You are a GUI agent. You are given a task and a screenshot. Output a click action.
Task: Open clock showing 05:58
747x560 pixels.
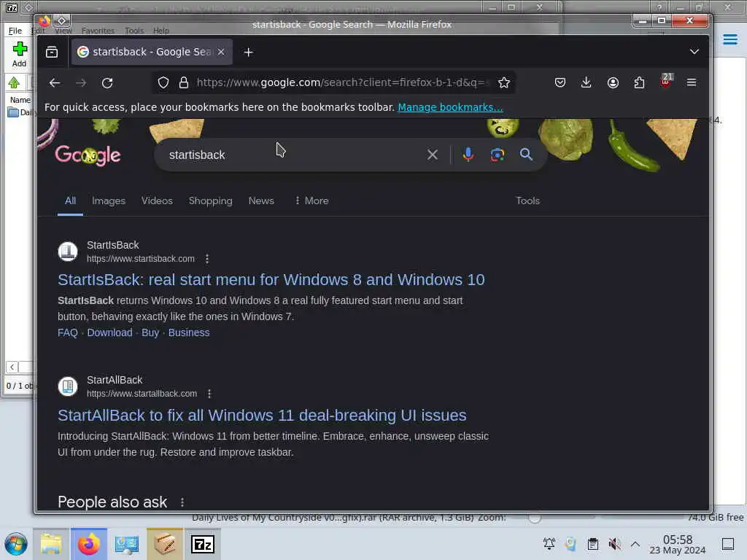[678, 544]
